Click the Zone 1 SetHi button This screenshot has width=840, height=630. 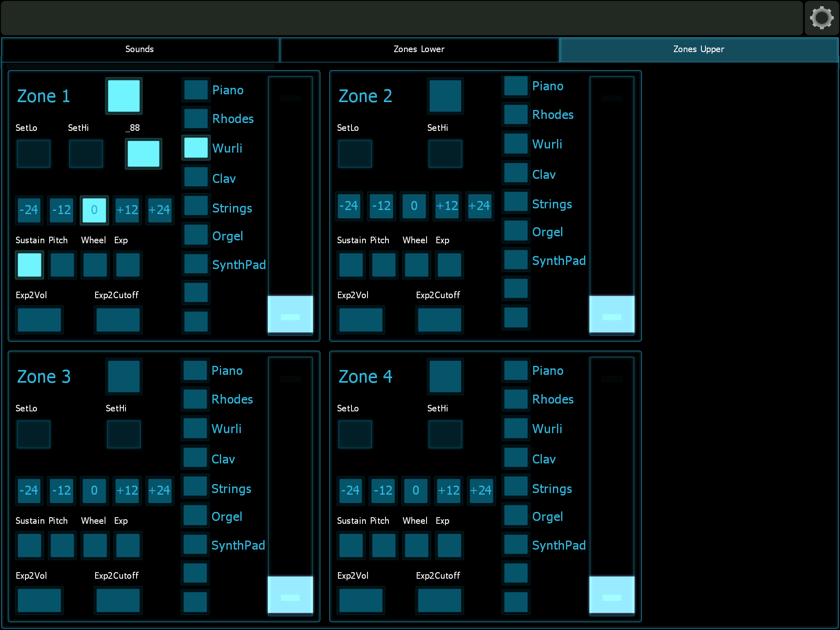[86, 154]
